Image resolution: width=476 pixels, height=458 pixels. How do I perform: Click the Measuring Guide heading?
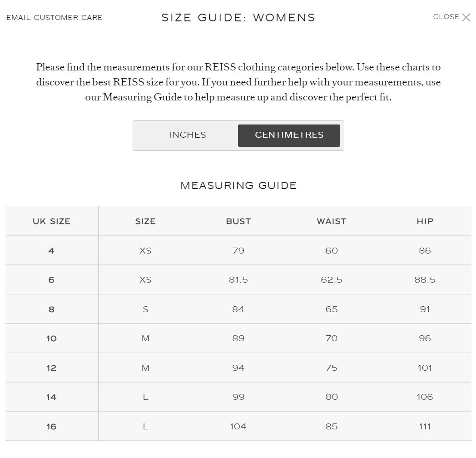pos(238,185)
